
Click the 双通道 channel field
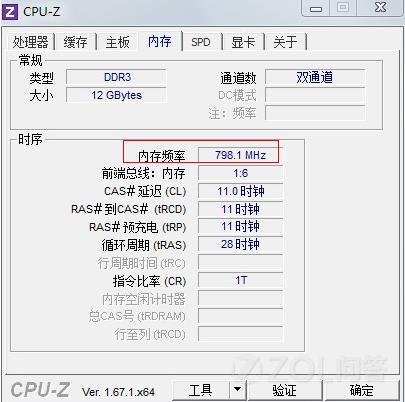315,77
